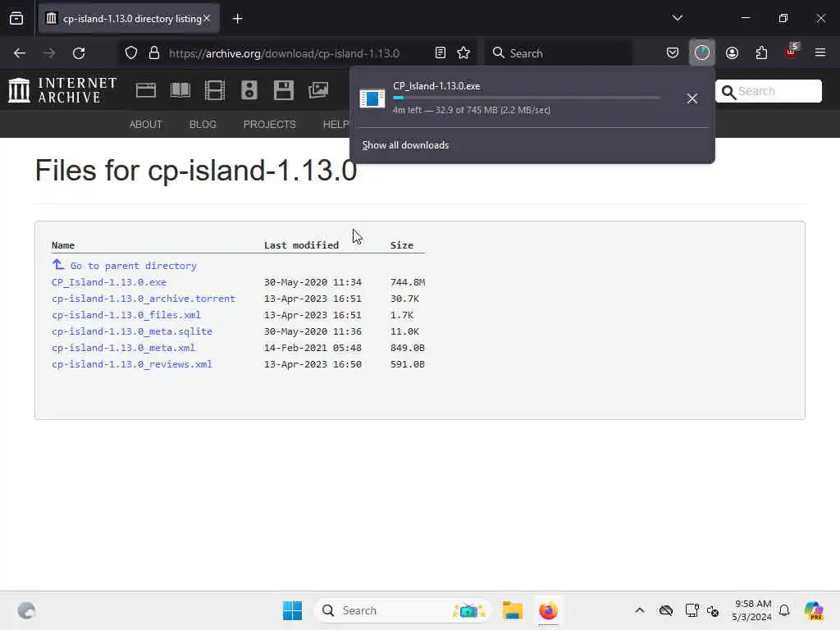Viewport: 840px width, 630px height.
Task: Click the 30.7K size value
Action: (x=404, y=299)
